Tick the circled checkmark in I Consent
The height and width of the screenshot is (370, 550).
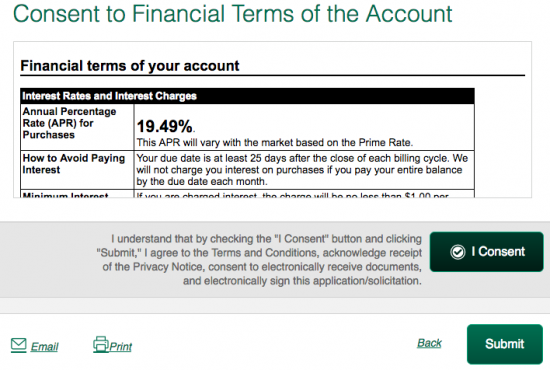(457, 252)
